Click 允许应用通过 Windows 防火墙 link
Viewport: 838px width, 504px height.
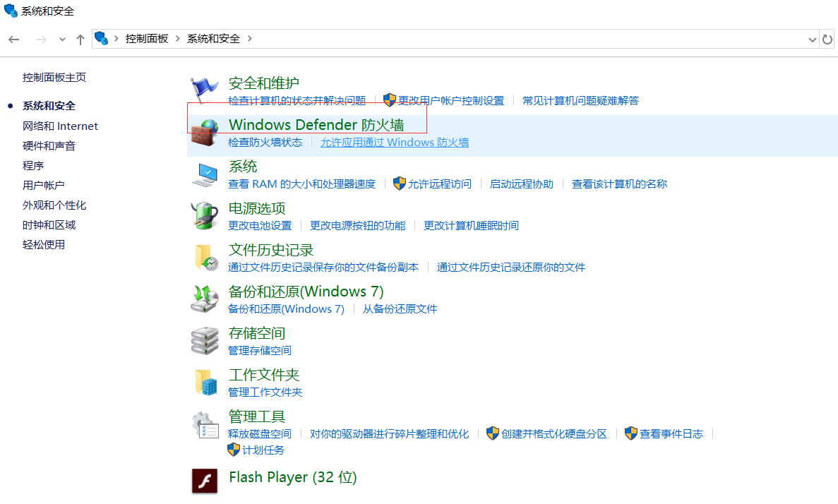pyautogui.click(x=395, y=142)
